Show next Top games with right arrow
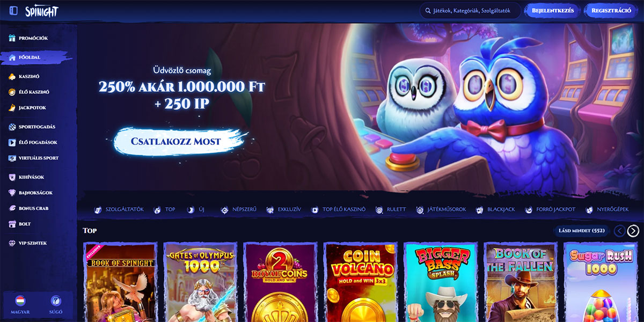644x322 pixels. 633,231
